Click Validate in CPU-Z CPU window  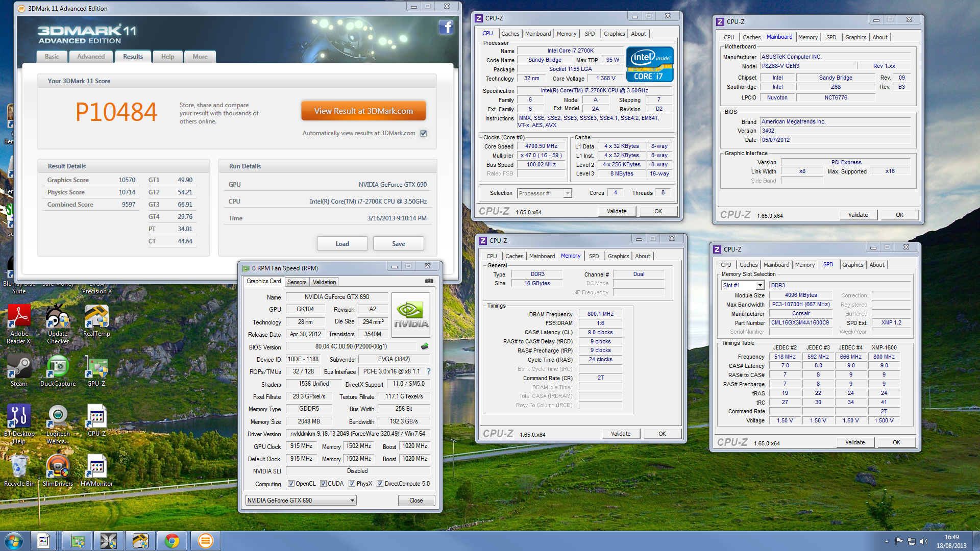coord(617,211)
